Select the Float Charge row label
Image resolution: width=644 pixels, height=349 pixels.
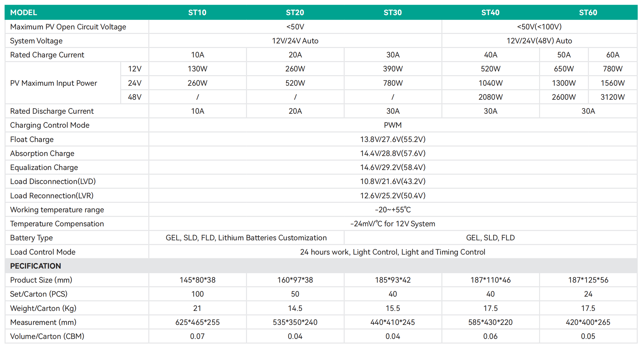point(32,139)
